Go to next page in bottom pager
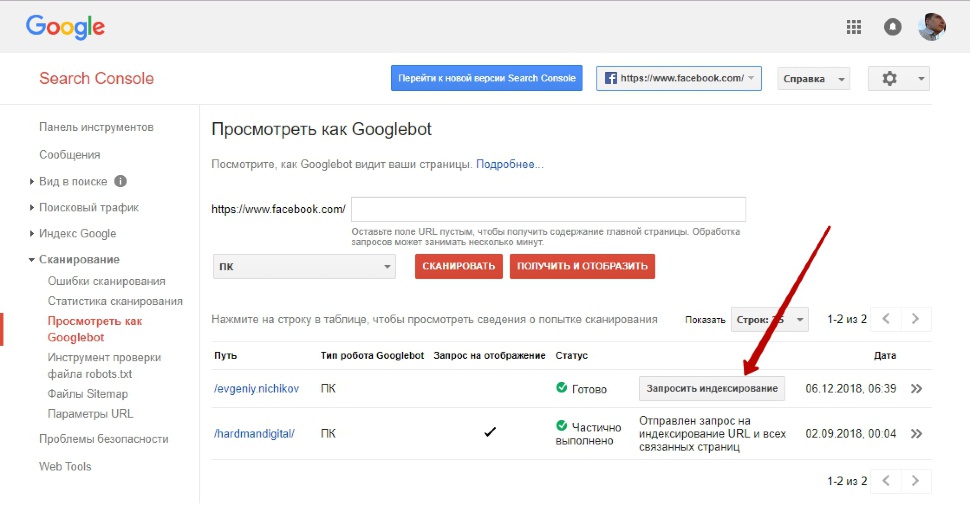 coord(916,481)
